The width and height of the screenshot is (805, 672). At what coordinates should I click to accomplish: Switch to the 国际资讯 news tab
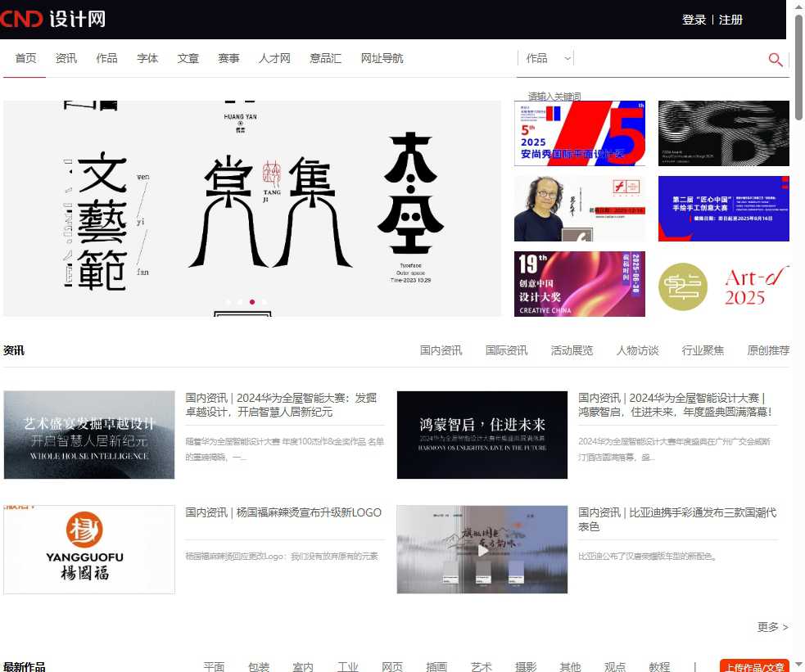tap(505, 350)
